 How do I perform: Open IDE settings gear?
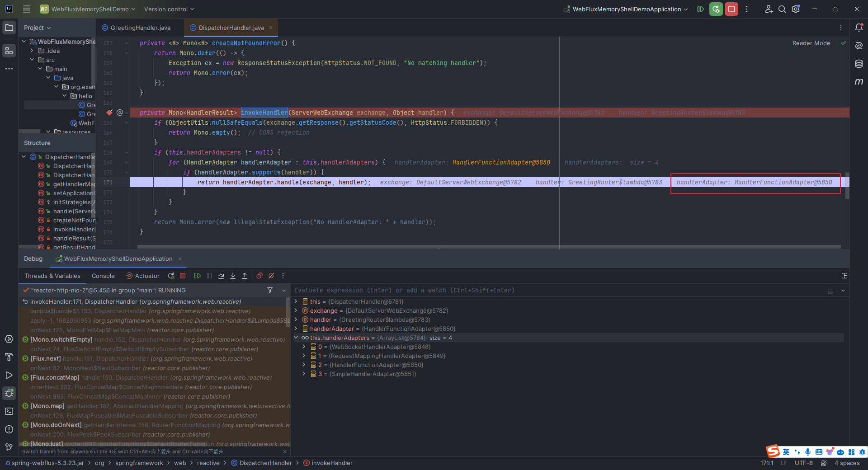[x=796, y=9]
